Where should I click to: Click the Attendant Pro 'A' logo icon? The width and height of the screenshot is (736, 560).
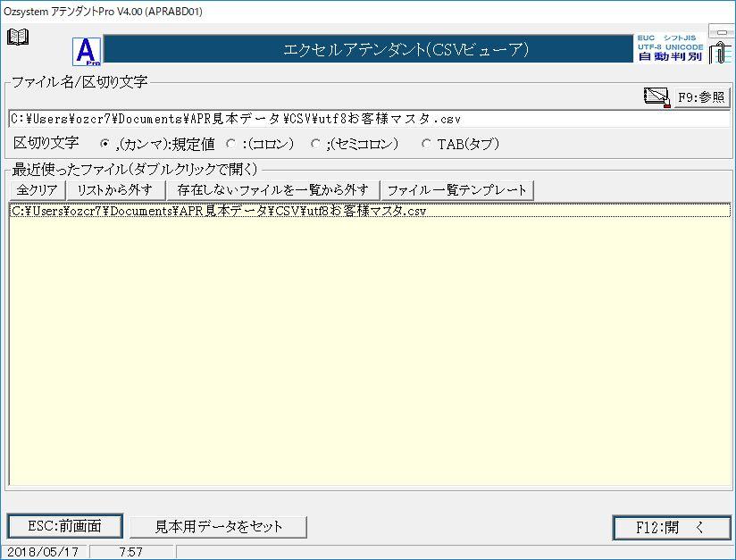[87, 51]
